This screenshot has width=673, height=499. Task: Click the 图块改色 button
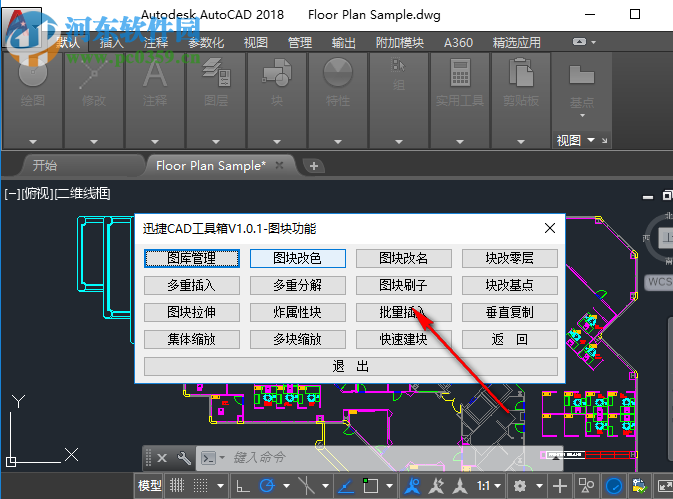click(x=298, y=258)
